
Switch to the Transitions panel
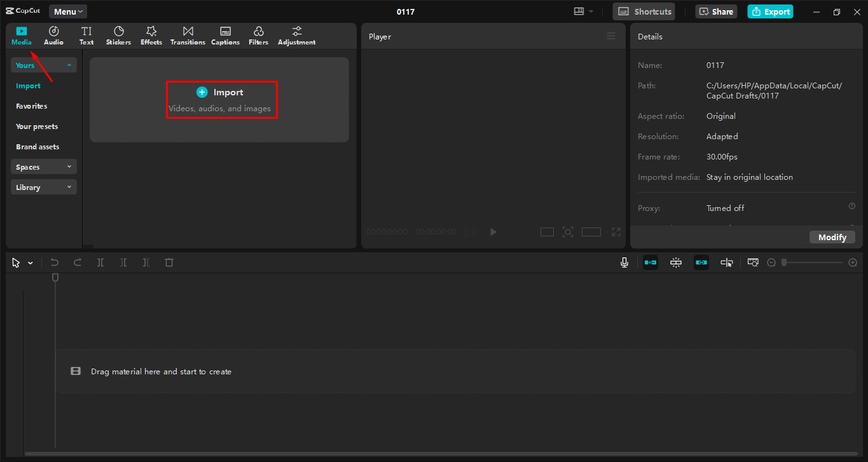click(x=188, y=35)
